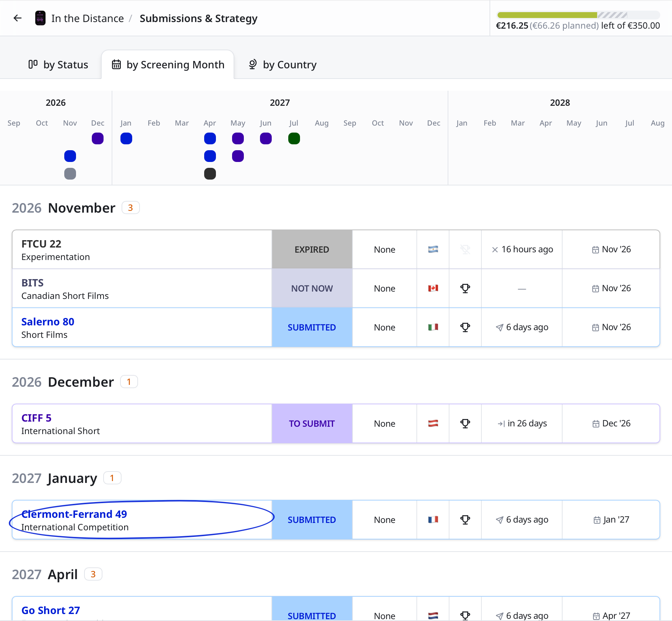This screenshot has width=672, height=621.
Task: Open the FTCU 22 festival entry
Action: (x=41, y=244)
